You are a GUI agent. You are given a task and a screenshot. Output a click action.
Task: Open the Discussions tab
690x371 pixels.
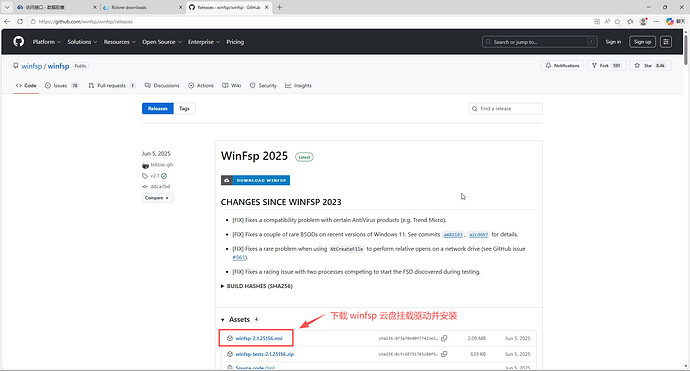[162, 85]
